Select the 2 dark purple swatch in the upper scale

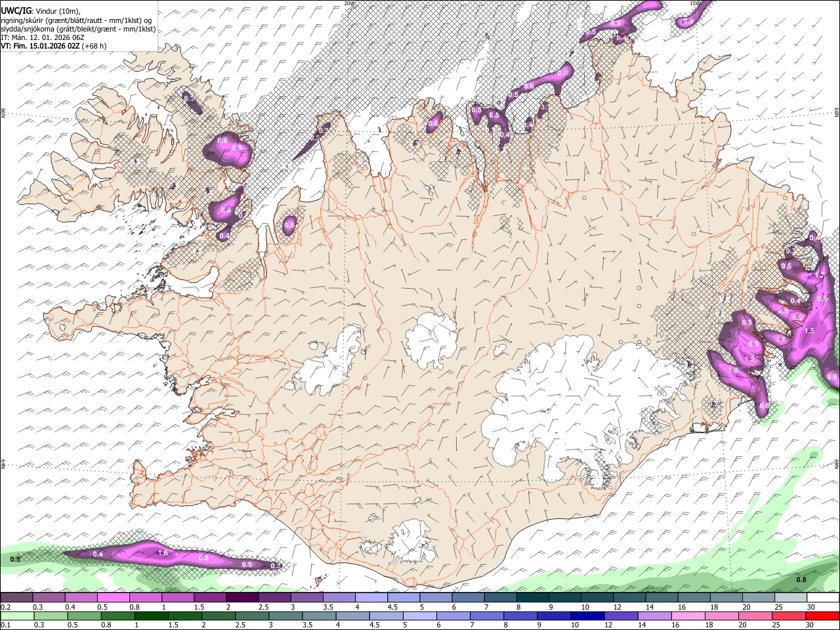[242, 598]
